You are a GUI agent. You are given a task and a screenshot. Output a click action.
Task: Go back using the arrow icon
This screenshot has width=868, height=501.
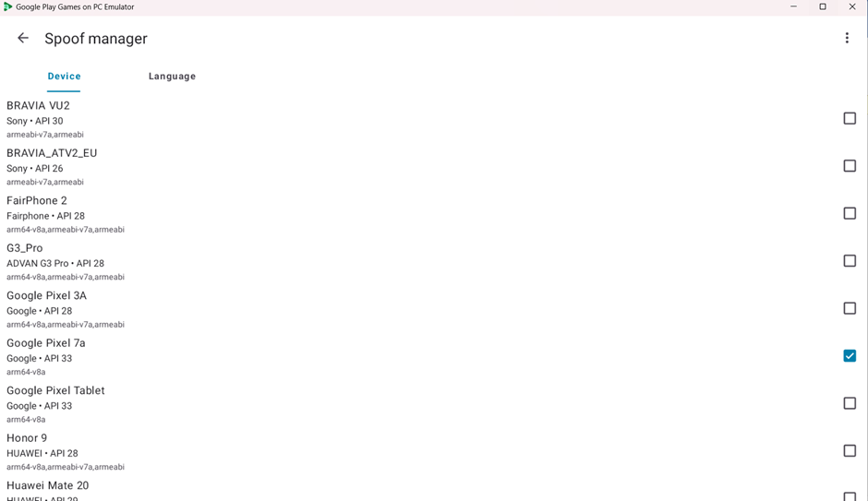(x=23, y=38)
